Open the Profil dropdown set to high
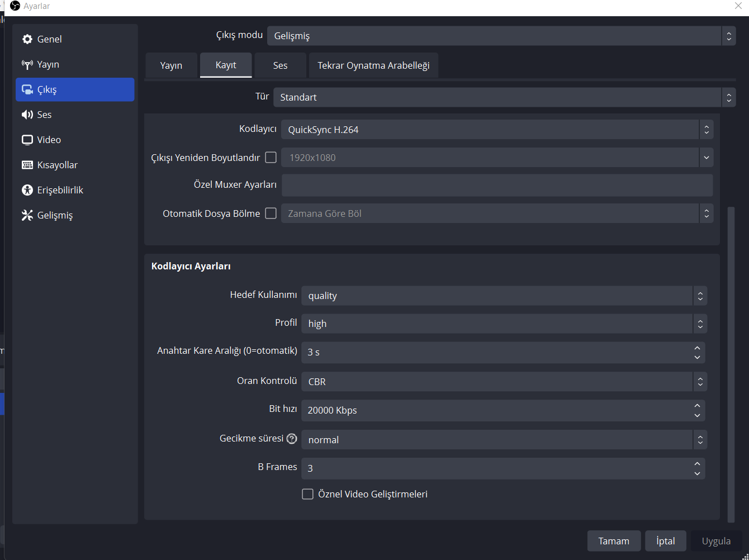The width and height of the screenshot is (749, 560). pyautogui.click(x=504, y=324)
